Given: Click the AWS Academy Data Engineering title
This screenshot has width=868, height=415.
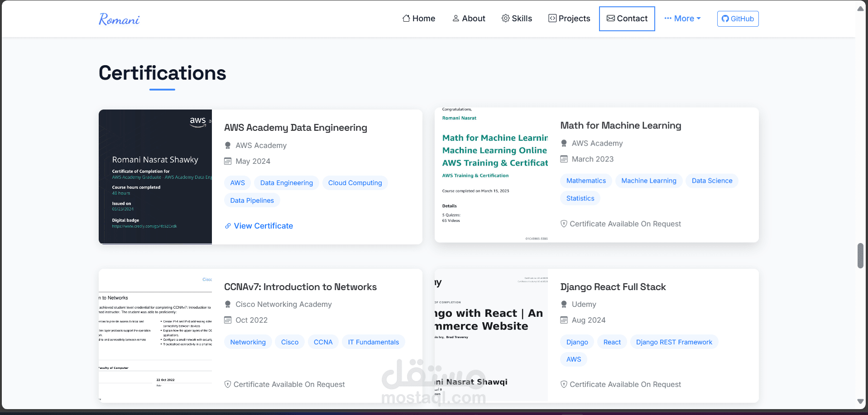Looking at the screenshot, I should click(x=296, y=128).
